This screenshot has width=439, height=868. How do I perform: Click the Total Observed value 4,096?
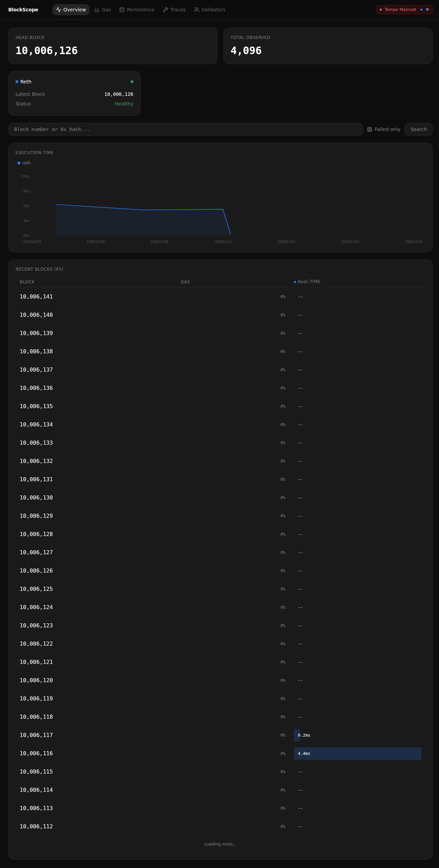pyautogui.click(x=246, y=51)
